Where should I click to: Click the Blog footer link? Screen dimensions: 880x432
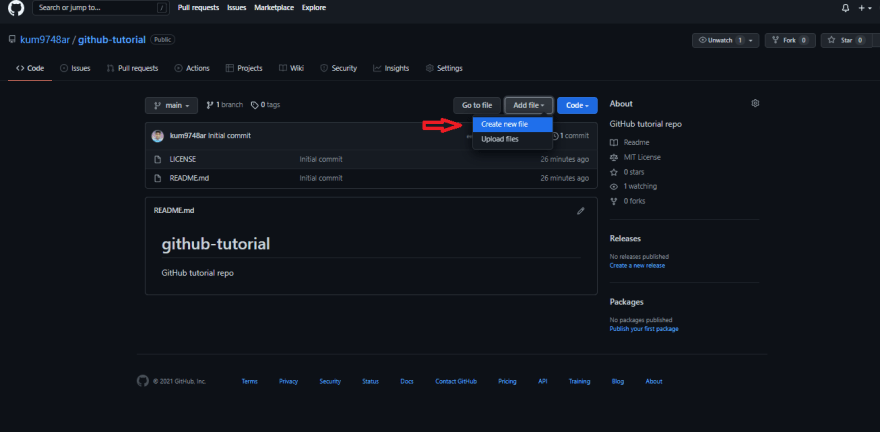[x=618, y=382]
